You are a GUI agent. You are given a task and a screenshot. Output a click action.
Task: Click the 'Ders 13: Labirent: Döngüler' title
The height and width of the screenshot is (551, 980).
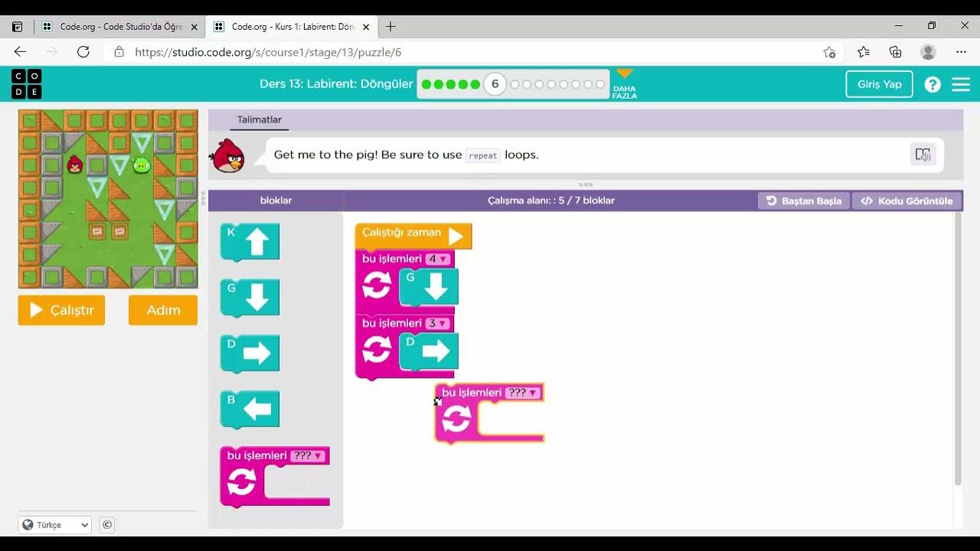point(336,84)
